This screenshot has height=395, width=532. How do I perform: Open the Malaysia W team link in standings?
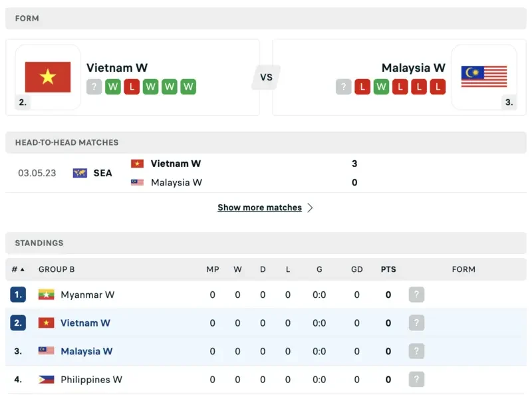(x=86, y=351)
